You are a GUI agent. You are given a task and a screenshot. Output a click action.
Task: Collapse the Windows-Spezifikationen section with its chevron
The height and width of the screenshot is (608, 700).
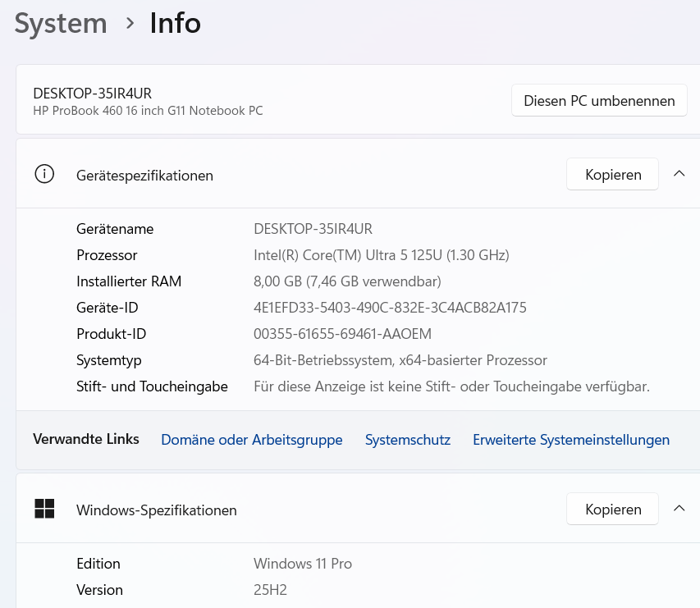pyautogui.click(x=679, y=509)
